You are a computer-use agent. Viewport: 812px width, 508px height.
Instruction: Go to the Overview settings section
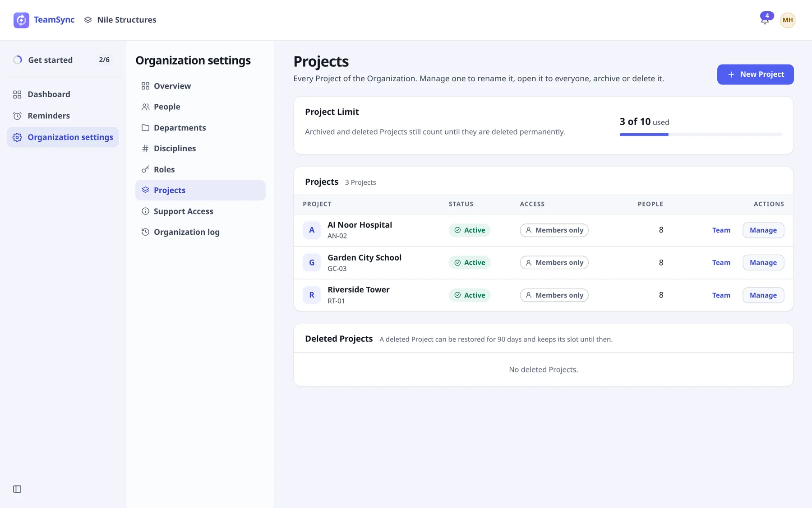pos(200,86)
